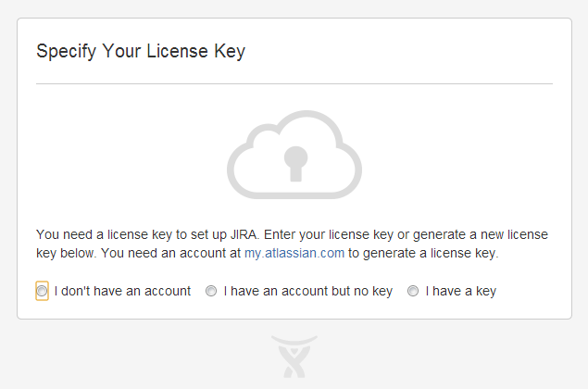Click the "I have an account but no key" label
Screen dimensions: 588x389
point(307,291)
